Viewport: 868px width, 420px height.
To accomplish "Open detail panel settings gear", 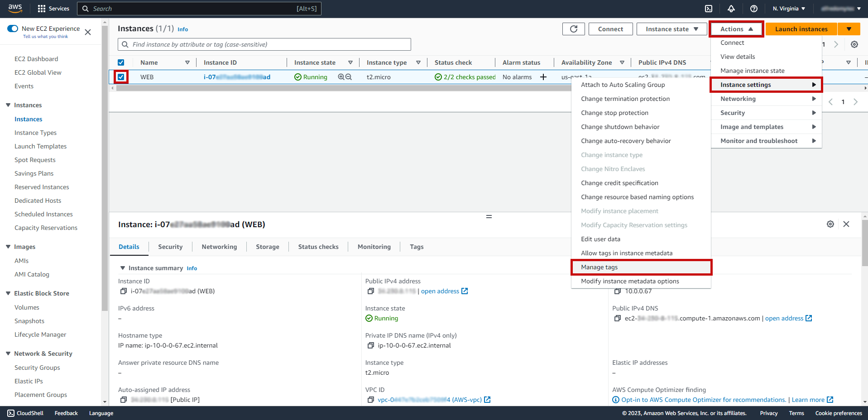I will click(x=830, y=224).
